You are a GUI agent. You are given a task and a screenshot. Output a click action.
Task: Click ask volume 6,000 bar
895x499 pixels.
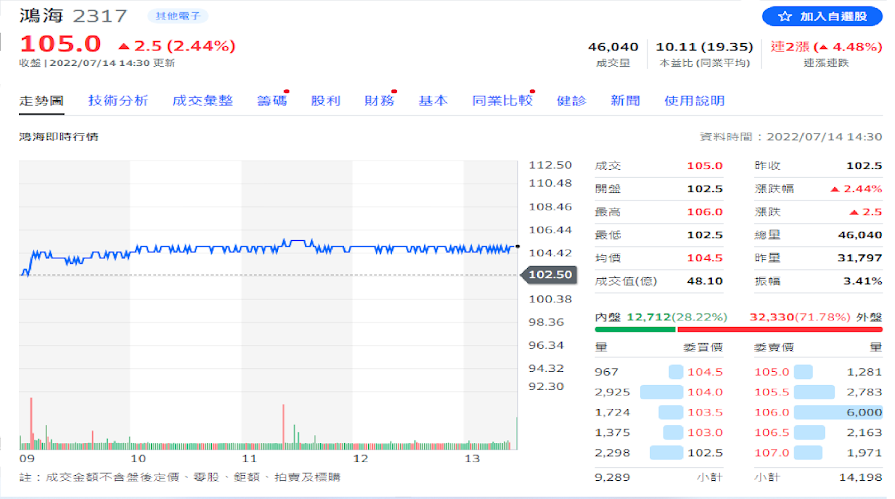(x=838, y=412)
